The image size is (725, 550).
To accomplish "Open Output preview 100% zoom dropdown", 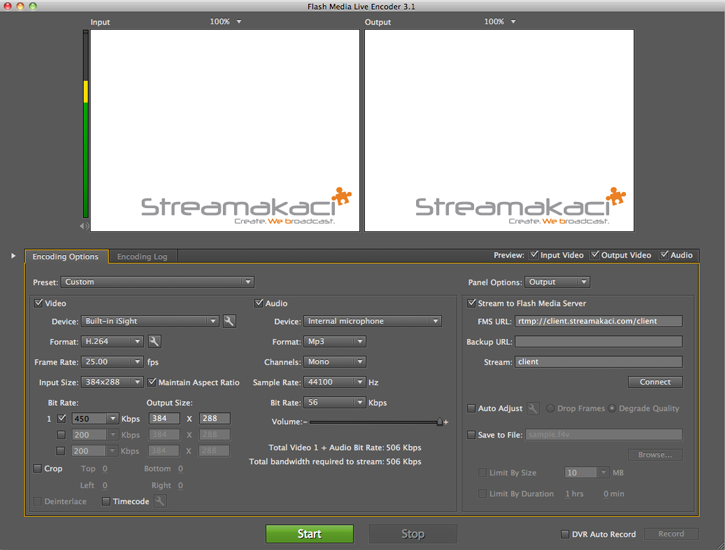I will [500, 22].
